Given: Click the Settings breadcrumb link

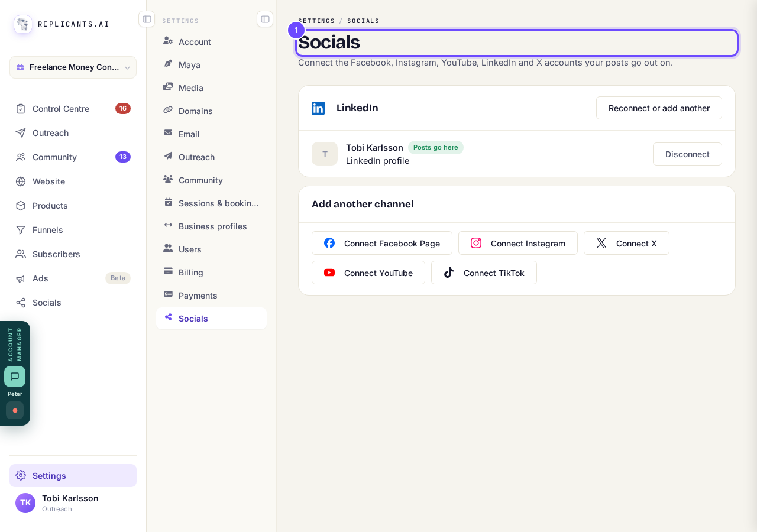Looking at the screenshot, I should 316,21.
